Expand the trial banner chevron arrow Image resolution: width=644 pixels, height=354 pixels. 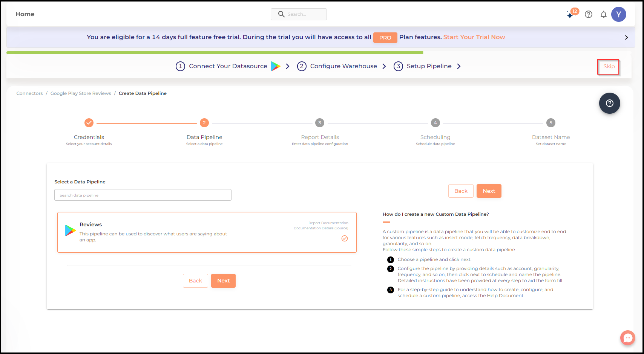tap(626, 37)
